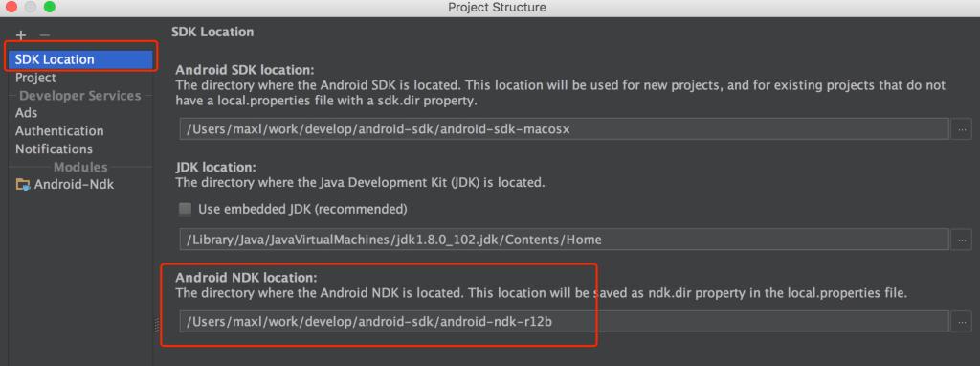Click the sidebar splitter handle
The height and width of the screenshot is (366, 980).
point(156,326)
